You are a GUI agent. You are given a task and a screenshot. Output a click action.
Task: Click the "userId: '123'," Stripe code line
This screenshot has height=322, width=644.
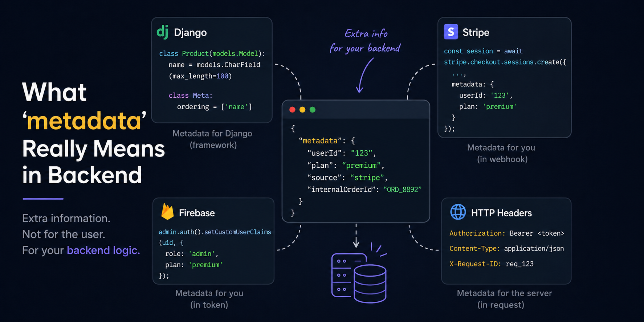(x=486, y=95)
